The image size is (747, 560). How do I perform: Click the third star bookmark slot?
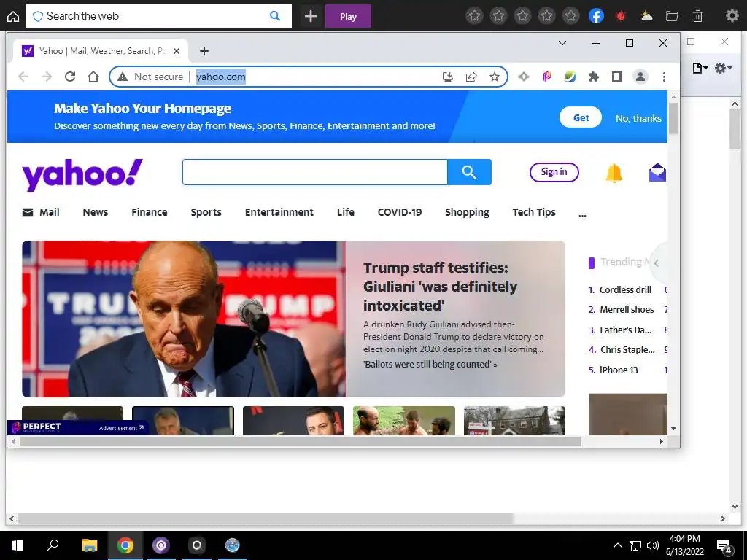[x=522, y=16]
